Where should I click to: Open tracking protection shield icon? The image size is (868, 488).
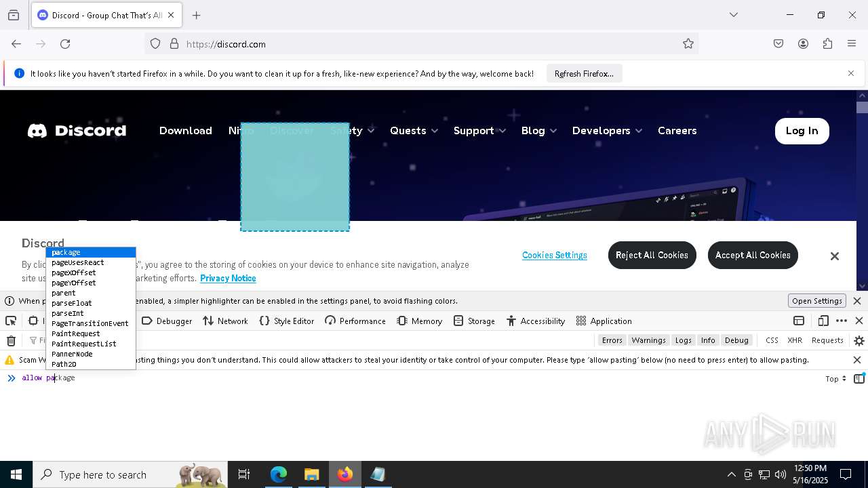tap(155, 44)
